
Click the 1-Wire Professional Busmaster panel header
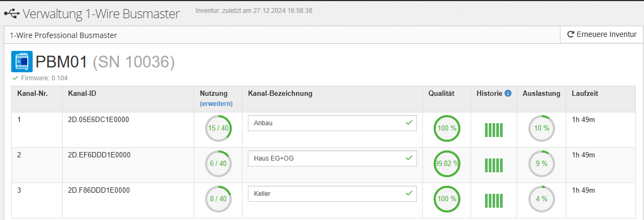[x=63, y=35]
